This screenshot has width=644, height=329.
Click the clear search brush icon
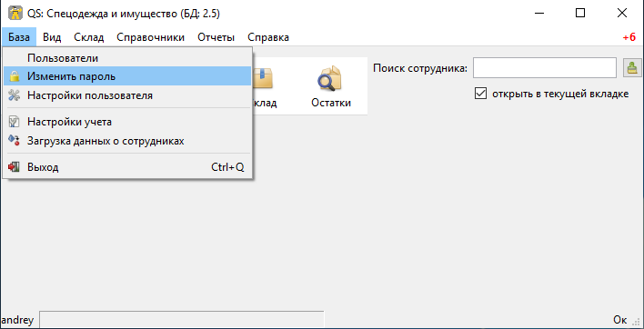(633, 67)
